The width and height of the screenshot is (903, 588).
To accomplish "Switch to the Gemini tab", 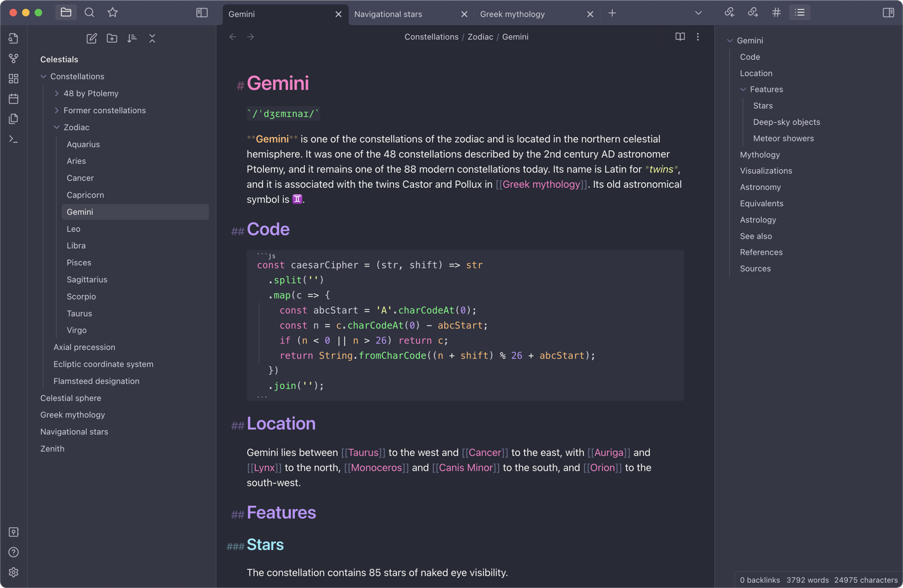I will [x=286, y=14].
